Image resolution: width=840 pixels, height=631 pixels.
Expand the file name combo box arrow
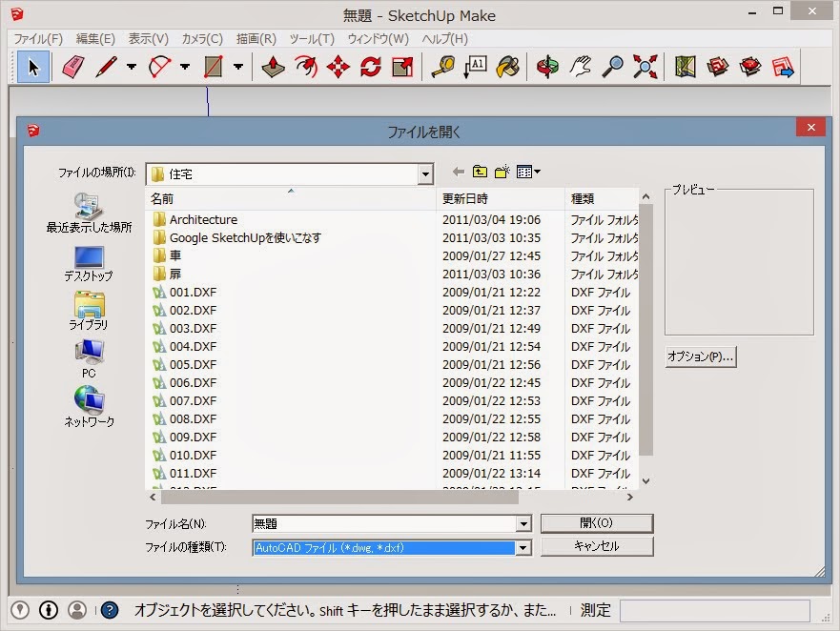pos(523,523)
